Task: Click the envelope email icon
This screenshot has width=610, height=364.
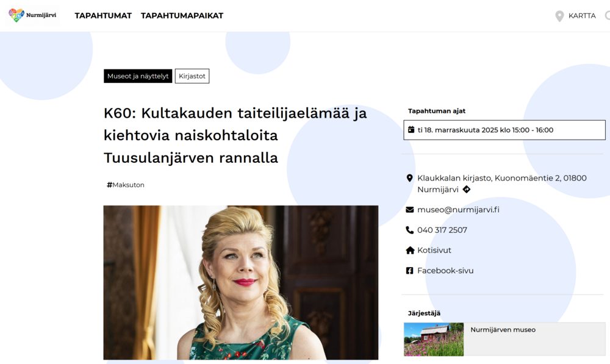Action: coord(410,210)
